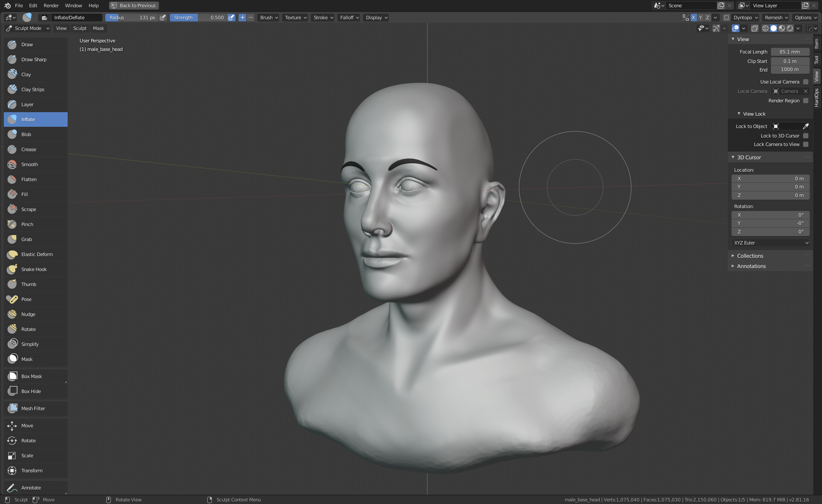
Task: Activate the Pose brush
Action: pyautogui.click(x=26, y=299)
